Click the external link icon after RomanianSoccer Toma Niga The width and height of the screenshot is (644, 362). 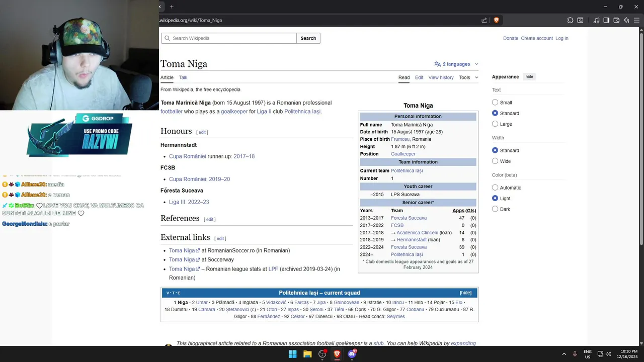click(x=198, y=251)
